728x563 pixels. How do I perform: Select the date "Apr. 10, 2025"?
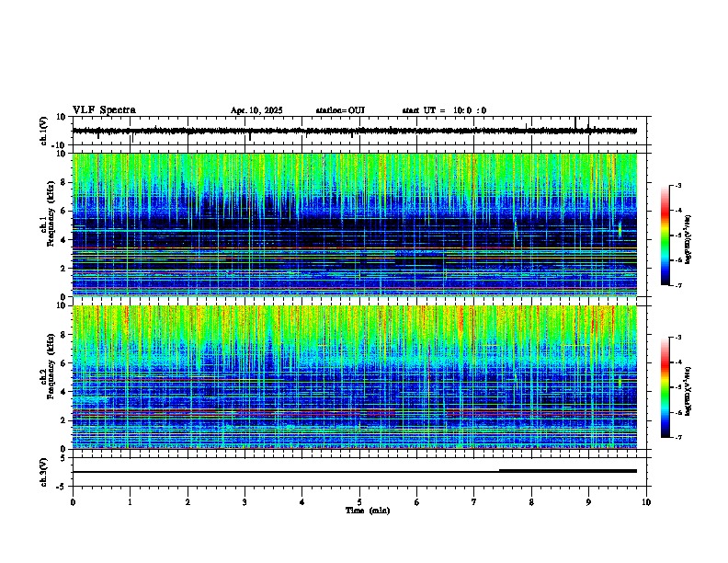tap(256, 110)
